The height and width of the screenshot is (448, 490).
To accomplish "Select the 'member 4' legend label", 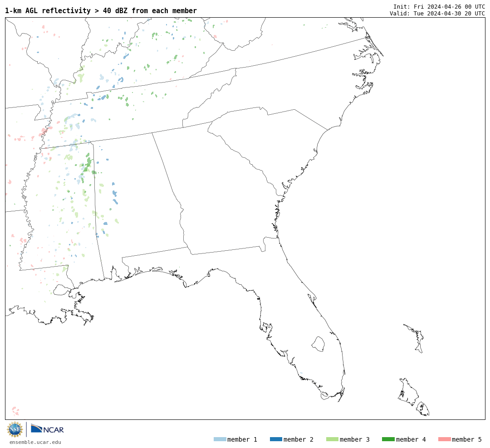I will (411, 439).
